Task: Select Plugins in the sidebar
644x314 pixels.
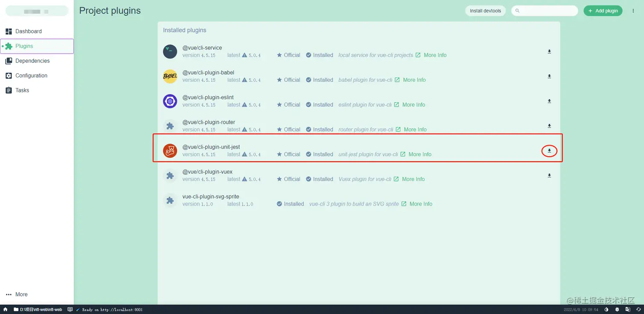Action: [x=37, y=46]
